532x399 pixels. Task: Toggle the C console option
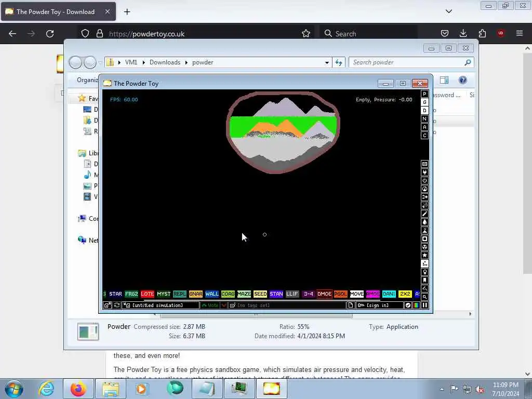[x=424, y=136]
